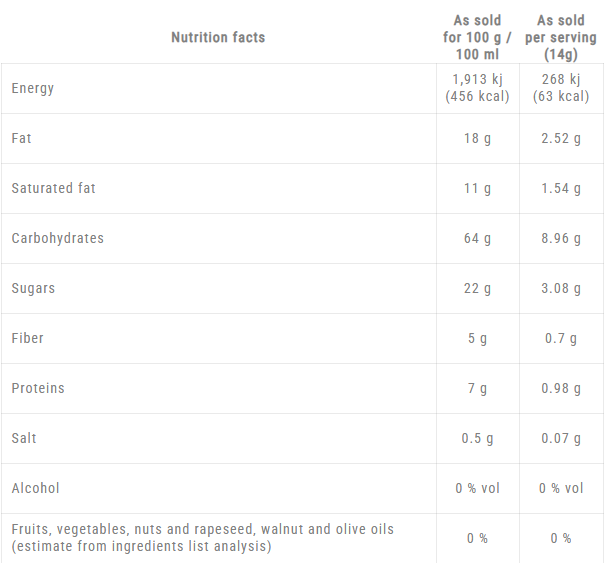
Task: Click the Carbohydrates row label
Action: click(57, 238)
